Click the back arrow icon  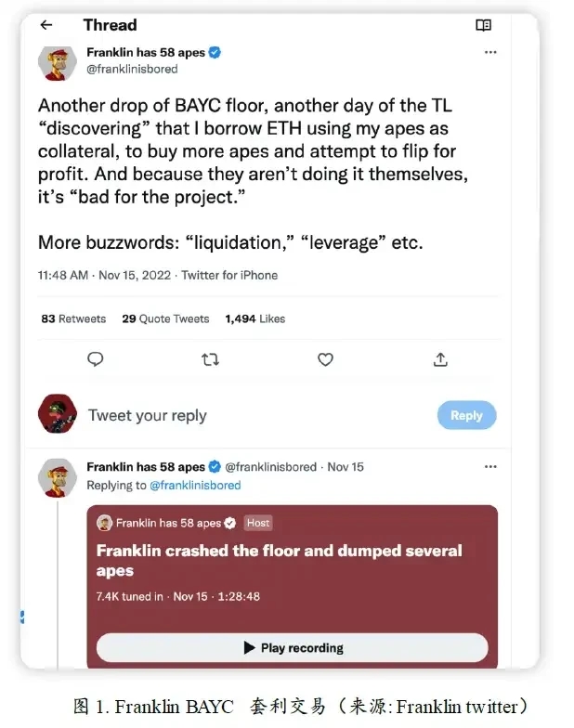click(46, 25)
